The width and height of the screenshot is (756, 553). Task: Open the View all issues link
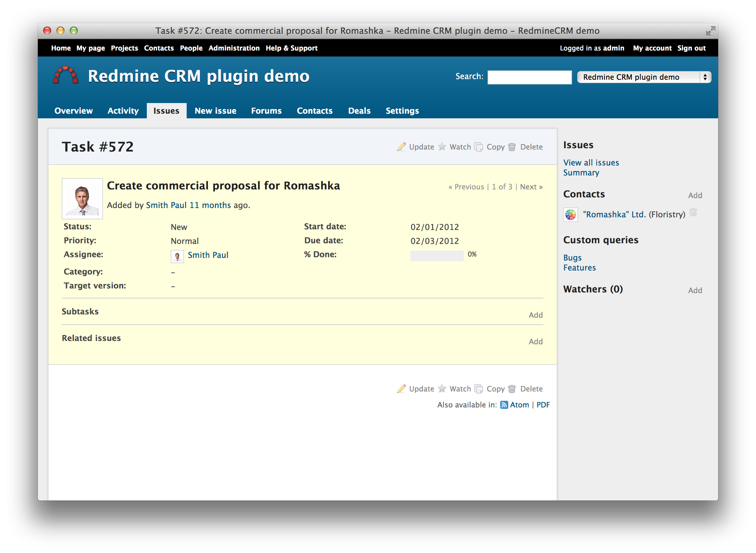pyautogui.click(x=591, y=163)
